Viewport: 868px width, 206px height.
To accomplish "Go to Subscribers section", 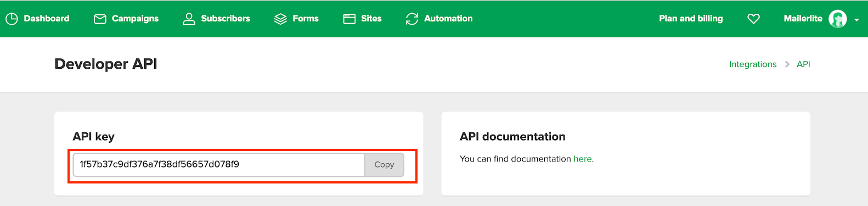I will click(x=226, y=19).
